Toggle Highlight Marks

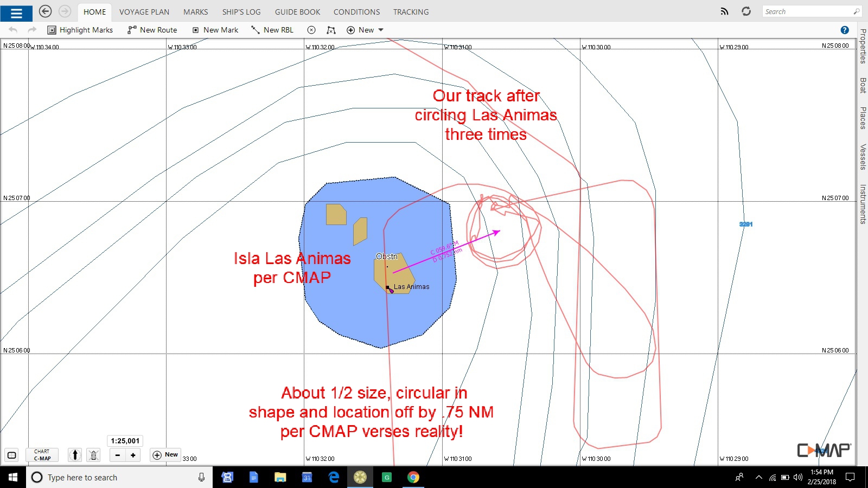click(x=80, y=30)
